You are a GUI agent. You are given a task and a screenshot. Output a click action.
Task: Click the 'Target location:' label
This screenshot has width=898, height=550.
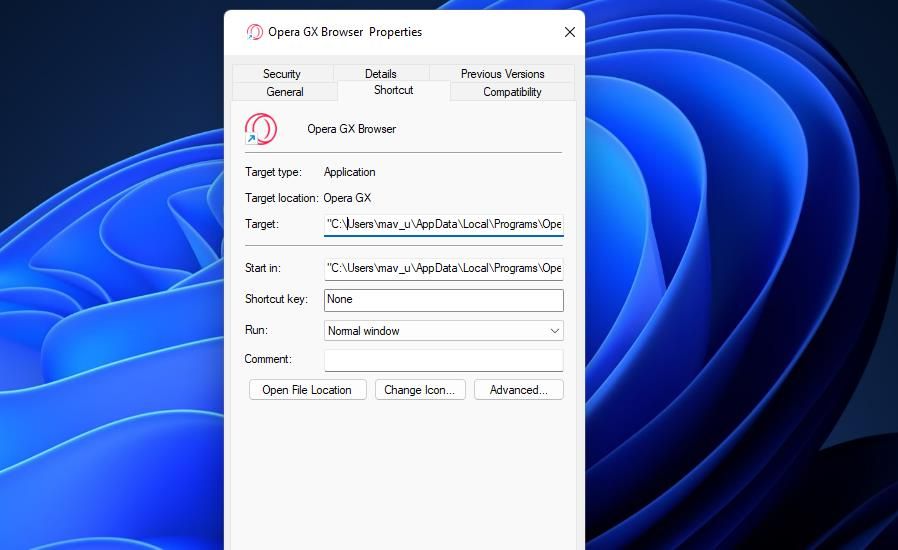coord(282,198)
